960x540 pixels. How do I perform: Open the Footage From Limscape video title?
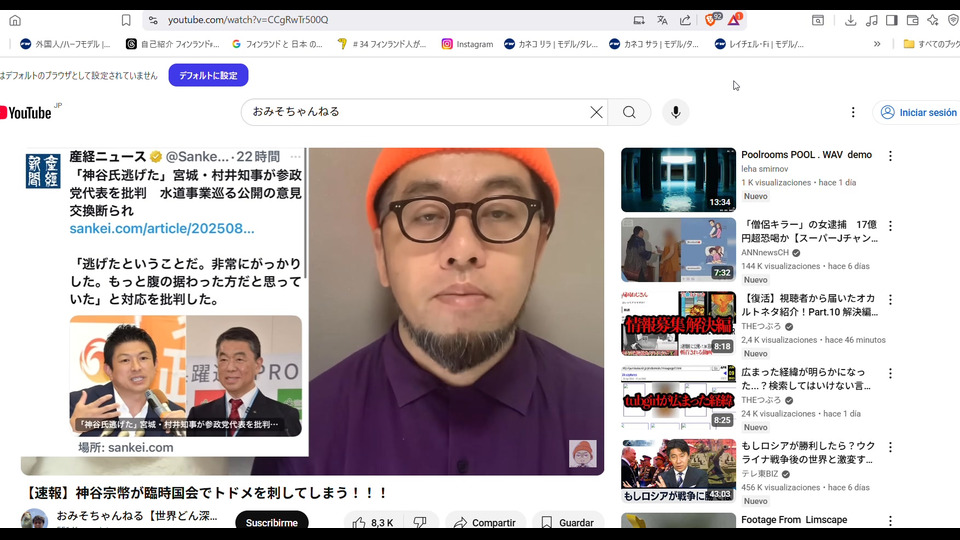794,520
